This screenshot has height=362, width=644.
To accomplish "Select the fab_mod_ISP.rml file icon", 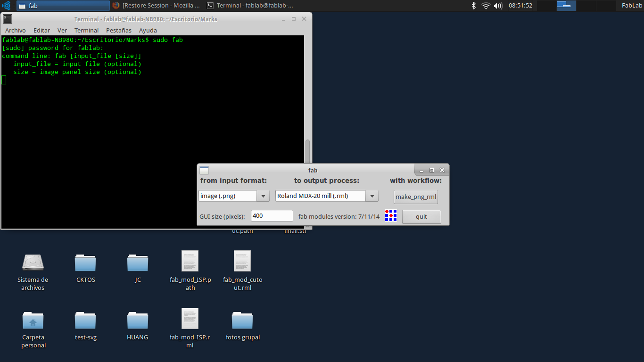I will [190, 318].
